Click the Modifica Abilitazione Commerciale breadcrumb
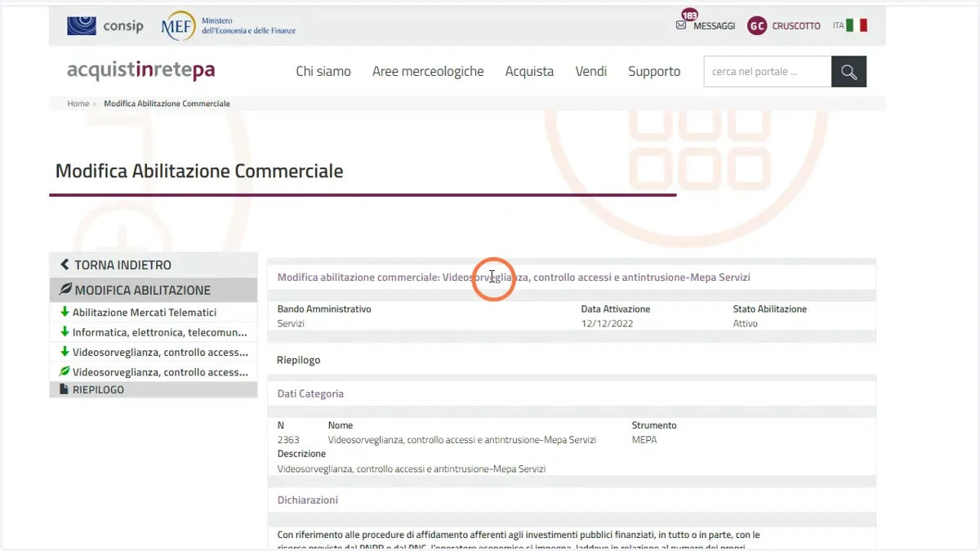The height and width of the screenshot is (551, 980). (167, 104)
